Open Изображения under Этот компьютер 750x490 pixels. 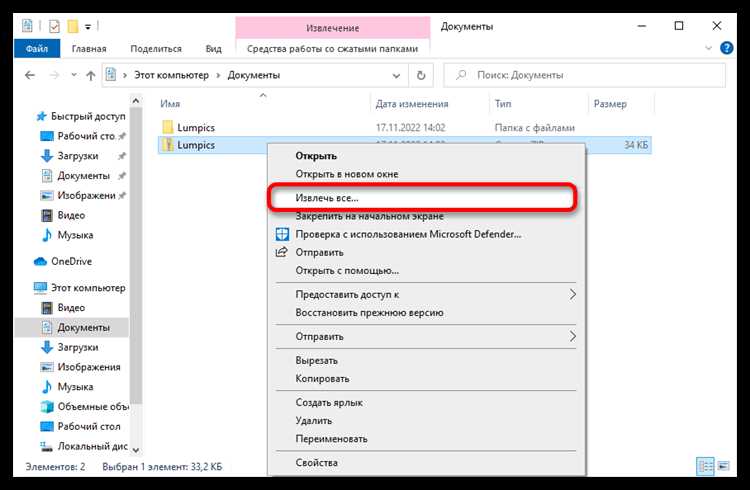pos(88,367)
